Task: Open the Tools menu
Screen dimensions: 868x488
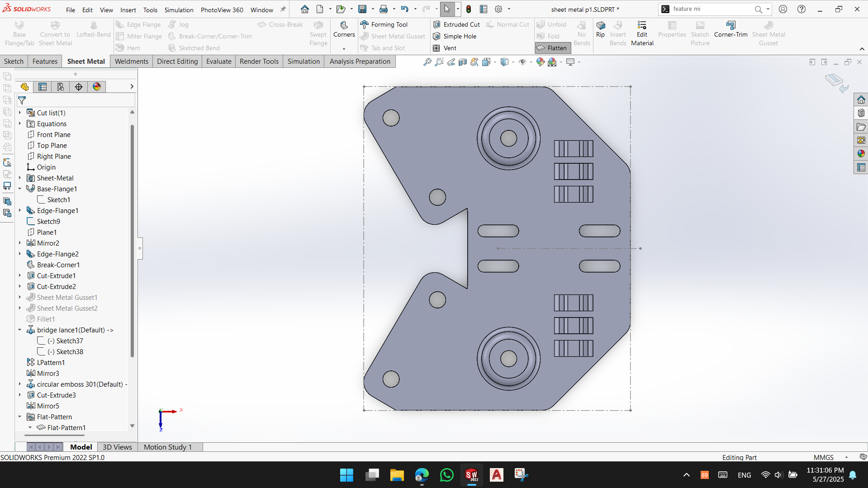Action: coord(150,9)
